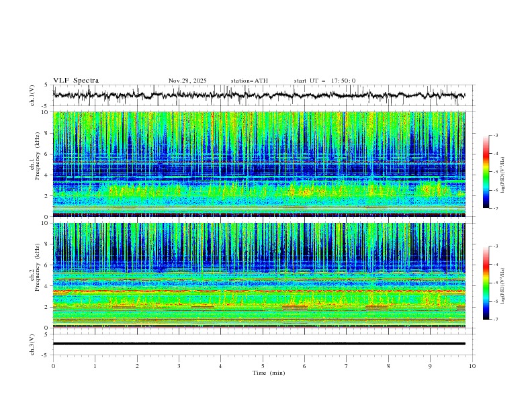Click the ch.2 "Frequency (kHz)" axis label
Screen dimensions: 532x411
pyautogui.click(x=38, y=267)
